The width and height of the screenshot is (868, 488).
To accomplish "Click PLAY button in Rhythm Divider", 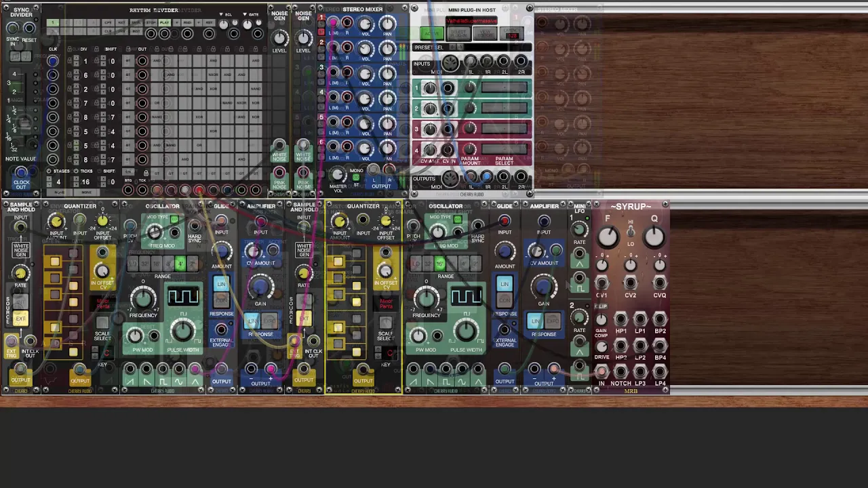I will [164, 22].
